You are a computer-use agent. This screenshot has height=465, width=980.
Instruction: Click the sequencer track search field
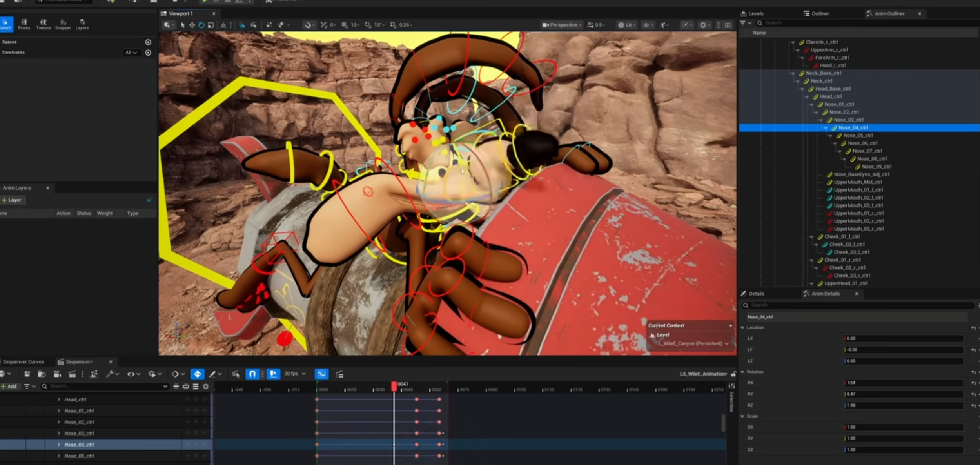105,387
